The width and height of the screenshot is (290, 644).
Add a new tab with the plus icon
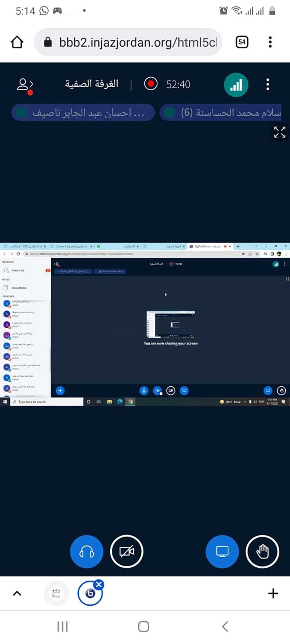(273, 594)
